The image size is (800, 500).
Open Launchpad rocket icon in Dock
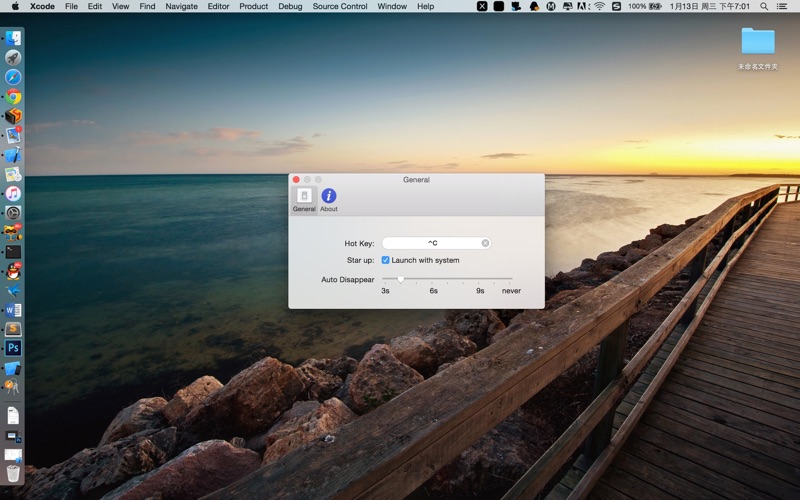[x=13, y=58]
